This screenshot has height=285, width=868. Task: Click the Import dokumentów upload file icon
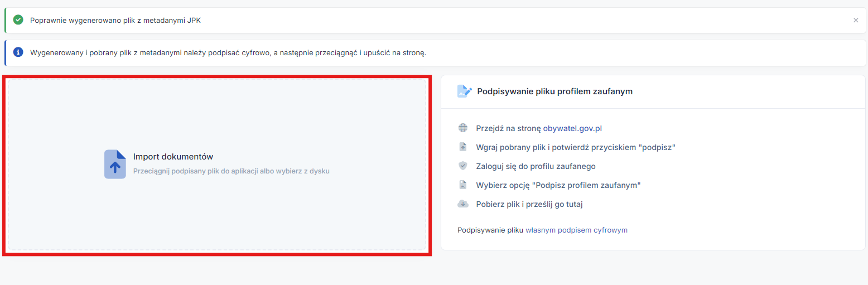point(115,164)
